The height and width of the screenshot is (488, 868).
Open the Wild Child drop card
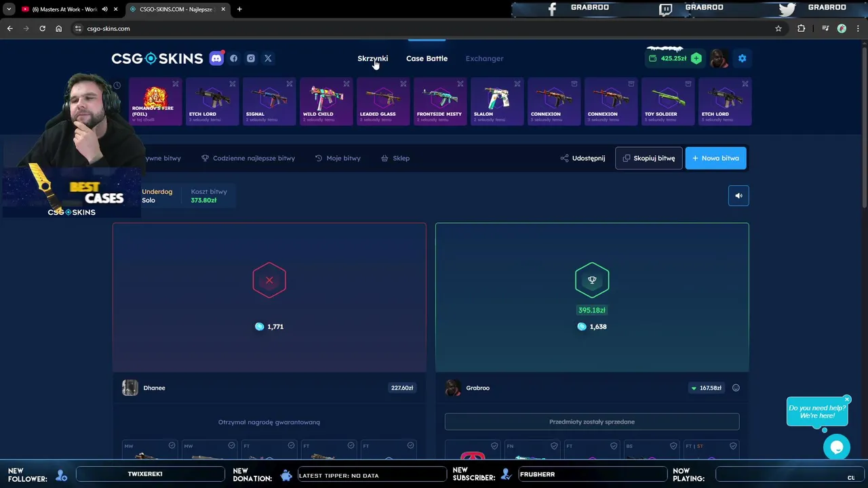326,102
